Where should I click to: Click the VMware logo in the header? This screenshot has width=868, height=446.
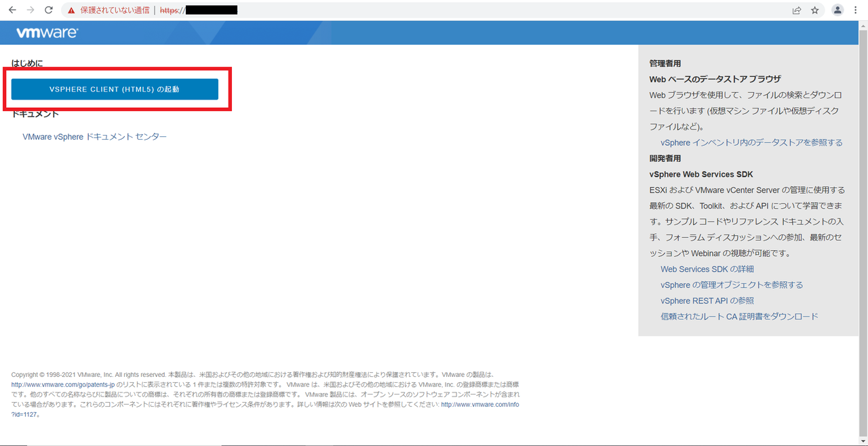click(46, 32)
